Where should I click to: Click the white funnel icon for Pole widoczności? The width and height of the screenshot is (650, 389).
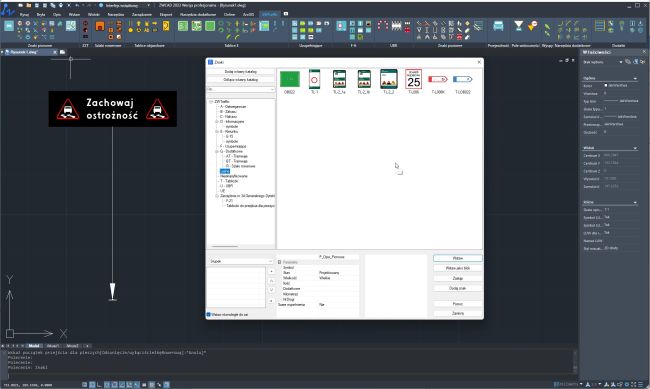point(518,26)
